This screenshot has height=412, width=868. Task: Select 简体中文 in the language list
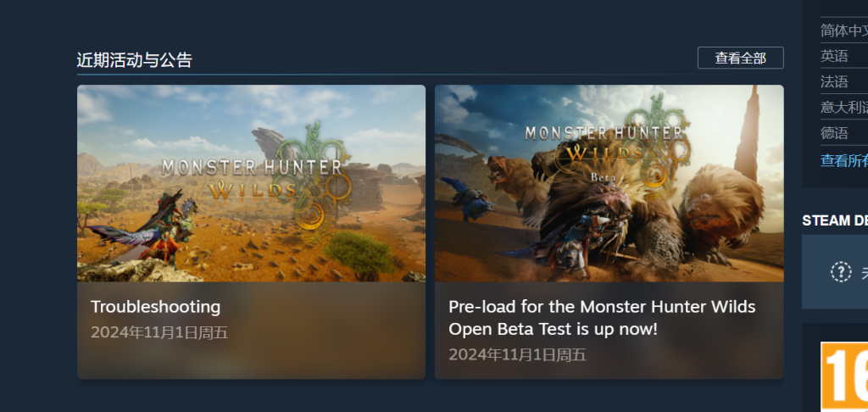click(x=844, y=31)
